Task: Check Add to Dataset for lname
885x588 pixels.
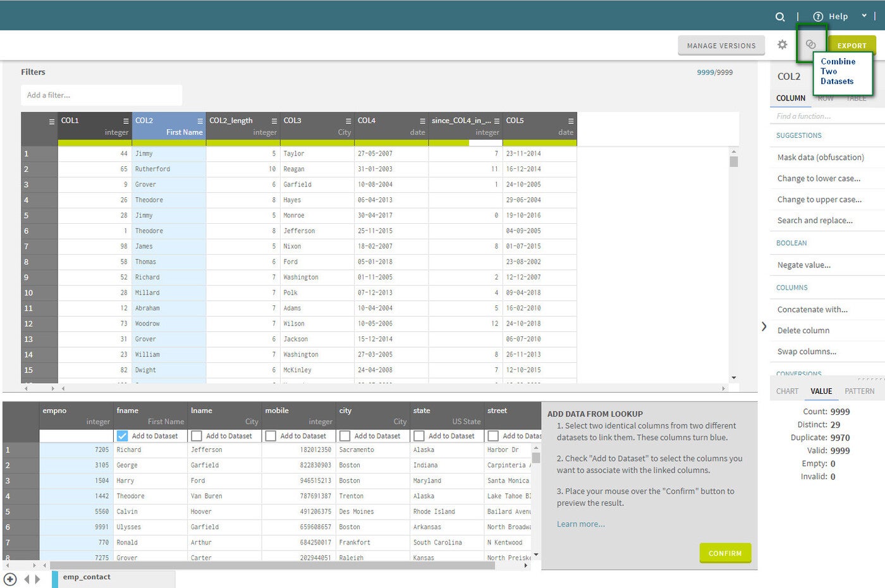Action: 197,436
